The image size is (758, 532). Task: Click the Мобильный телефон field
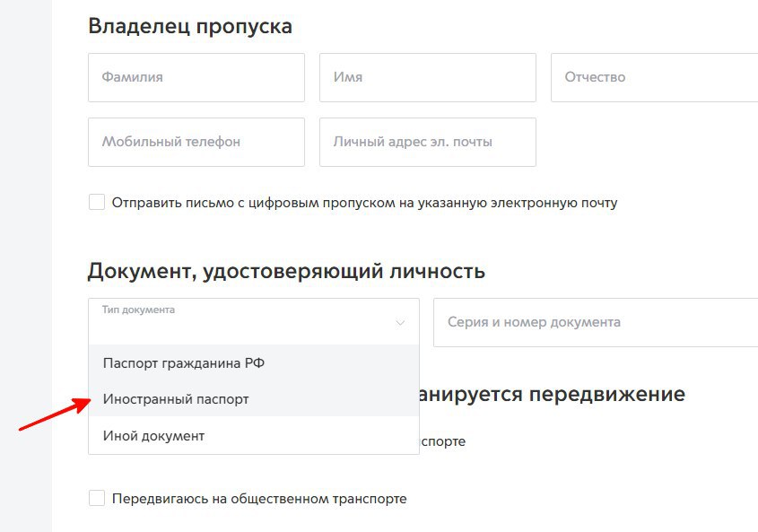coord(196,142)
